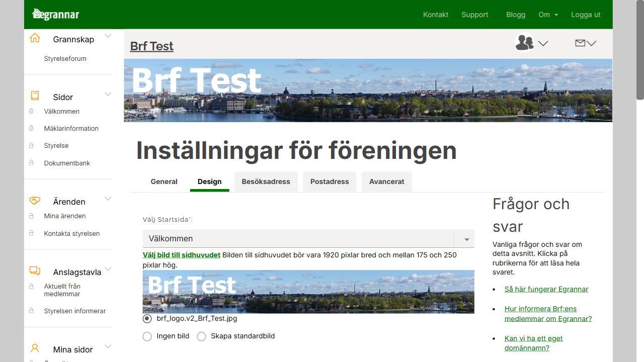This screenshot has height=362, width=644.
Task: Collapse the Sidor section with its chevron
Action: (108, 94)
